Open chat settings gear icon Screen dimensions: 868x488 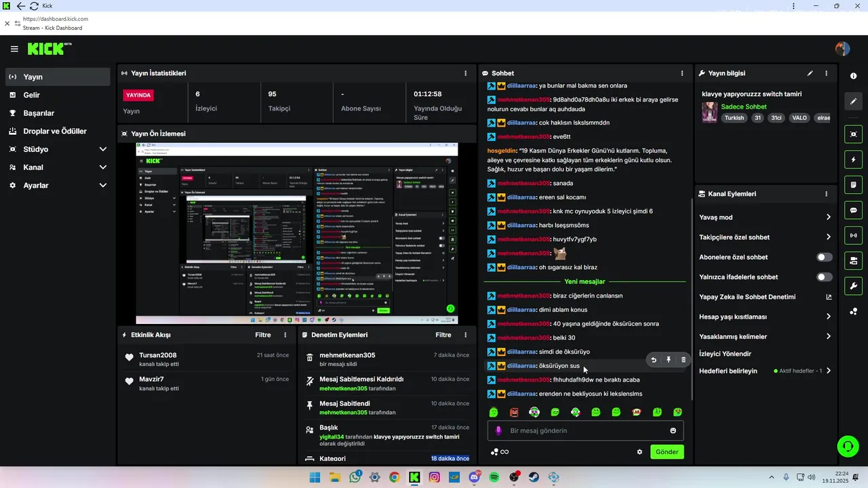(639, 452)
